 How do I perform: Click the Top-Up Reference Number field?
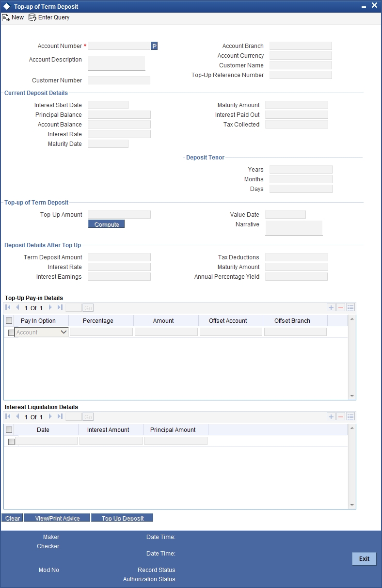[x=301, y=75]
